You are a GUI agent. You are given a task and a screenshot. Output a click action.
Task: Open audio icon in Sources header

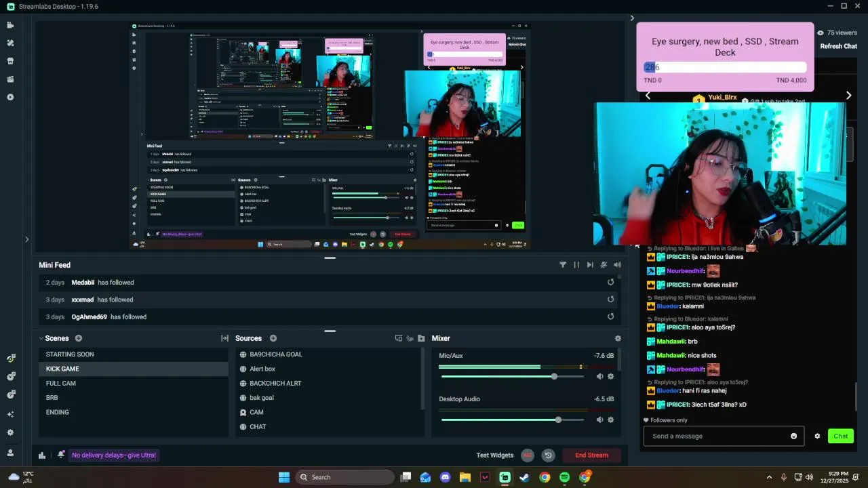[410, 338]
